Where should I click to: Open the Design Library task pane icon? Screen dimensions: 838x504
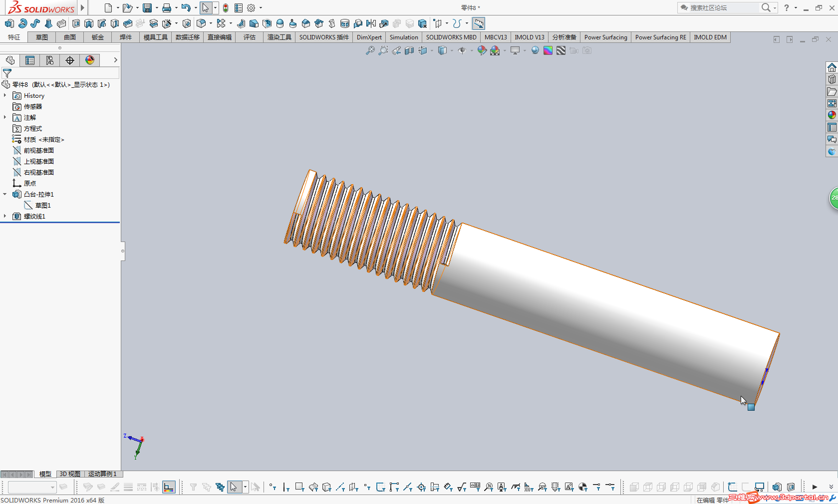tap(832, 79)
